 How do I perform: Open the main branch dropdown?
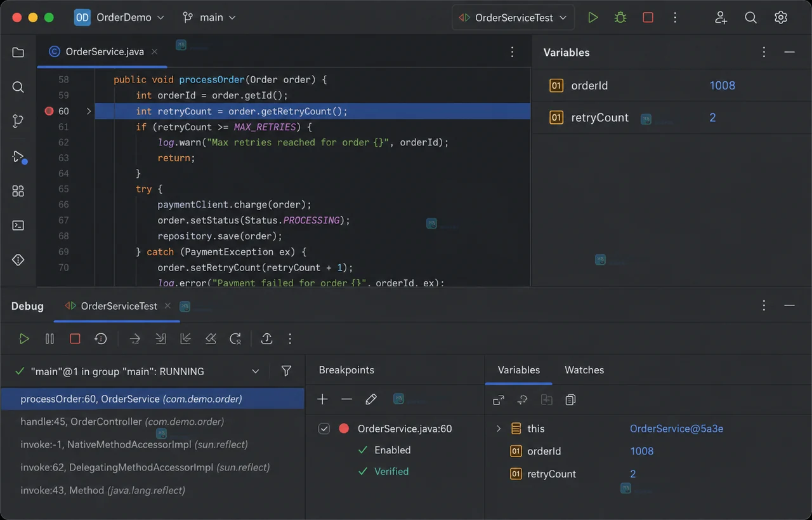pyautogui.click(x=209, y=18)
